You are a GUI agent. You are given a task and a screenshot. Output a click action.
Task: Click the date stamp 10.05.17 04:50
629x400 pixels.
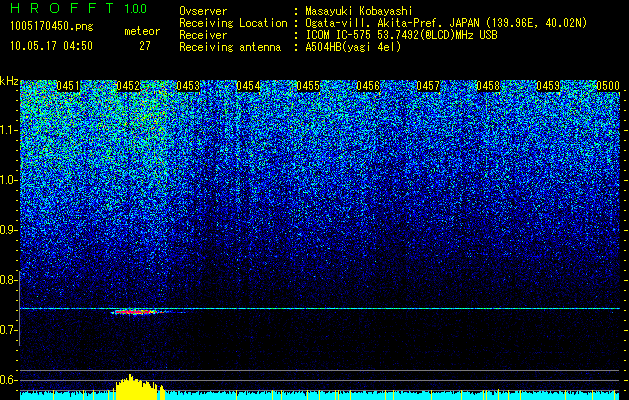[51, 46]
